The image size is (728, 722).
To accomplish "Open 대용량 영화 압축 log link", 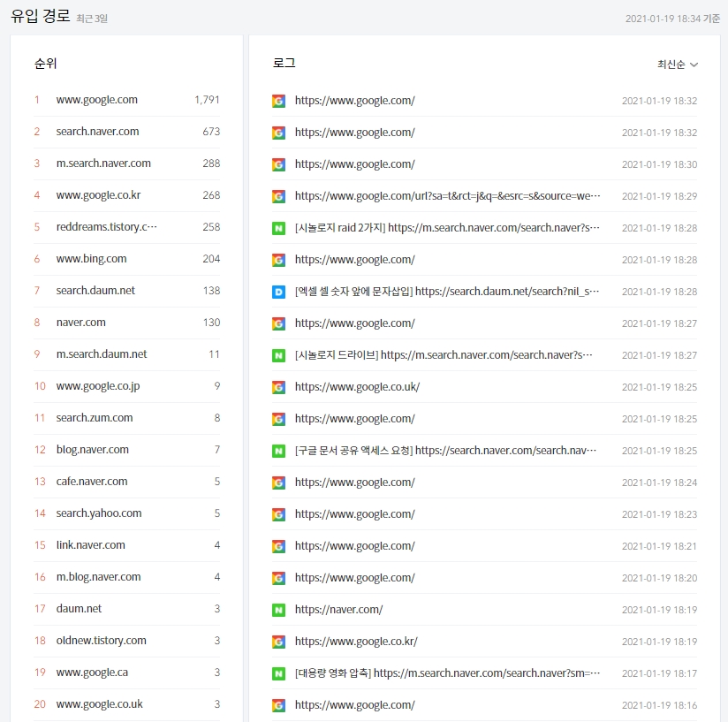I will tap(448, 673).
